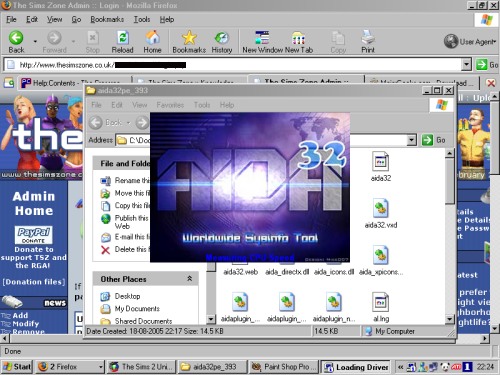The height and width of the screenshot is (375, 500).
Task: Open Bookmarks star icon in toolbar
Action: pyautogui.click(x=189, y=38)
